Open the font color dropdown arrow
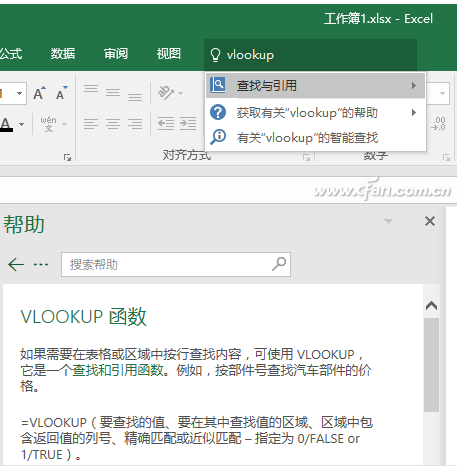The image size is (457, 467). pos(21,124)
